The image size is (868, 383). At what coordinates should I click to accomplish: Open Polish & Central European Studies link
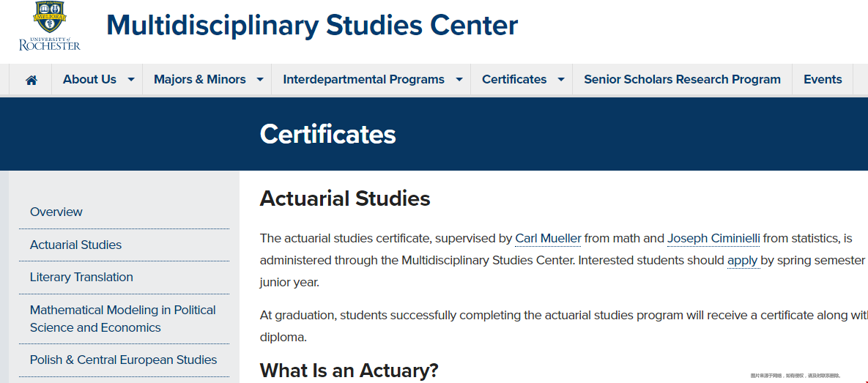point(124,360)
